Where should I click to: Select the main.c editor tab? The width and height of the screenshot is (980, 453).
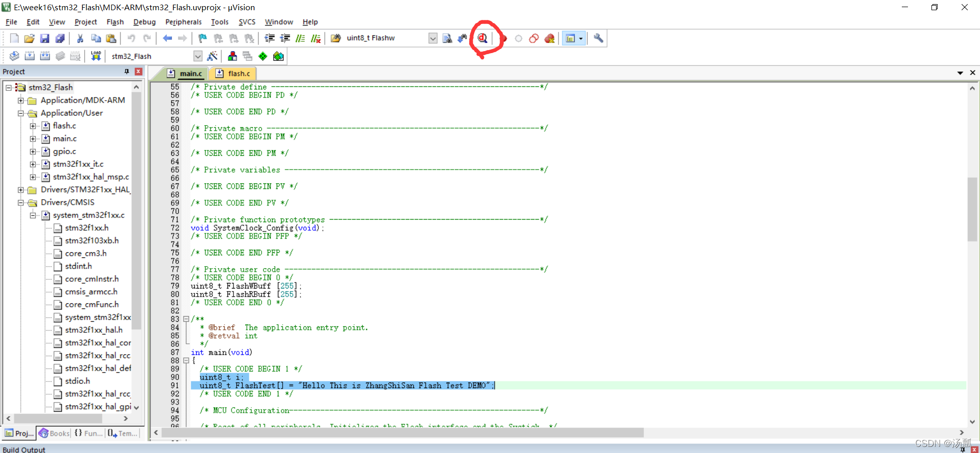[x=185, y=74]
